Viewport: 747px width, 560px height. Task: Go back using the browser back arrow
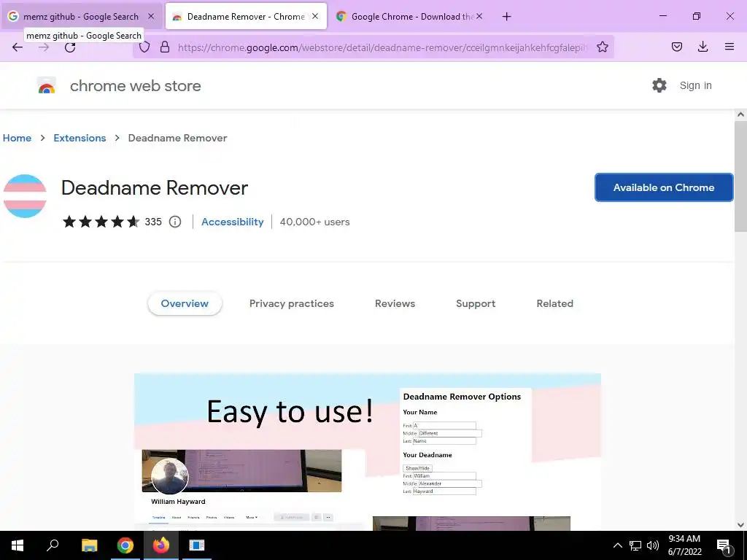pyautogui.click(x=18, y=47)
